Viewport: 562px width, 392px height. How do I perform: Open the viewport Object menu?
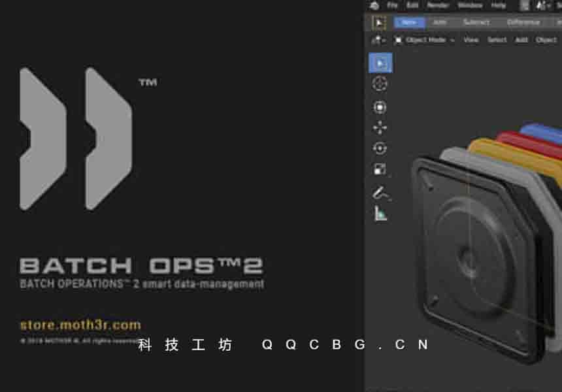pos(546,40)
